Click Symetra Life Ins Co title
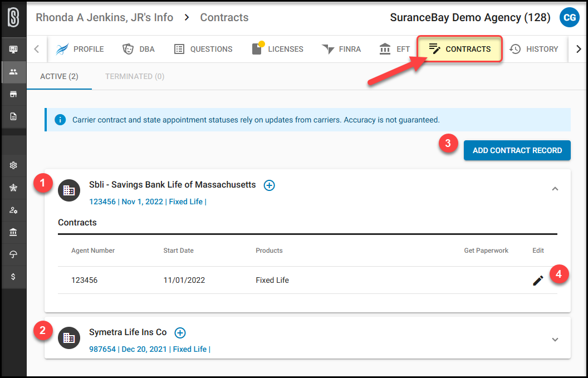This screenshot has height=378, width=588. [128, 332]
